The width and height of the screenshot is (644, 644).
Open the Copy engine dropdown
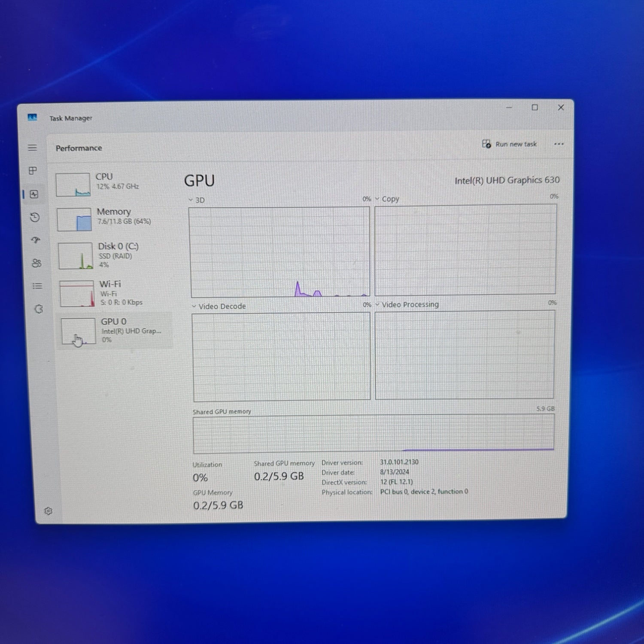tap(387, 199)
